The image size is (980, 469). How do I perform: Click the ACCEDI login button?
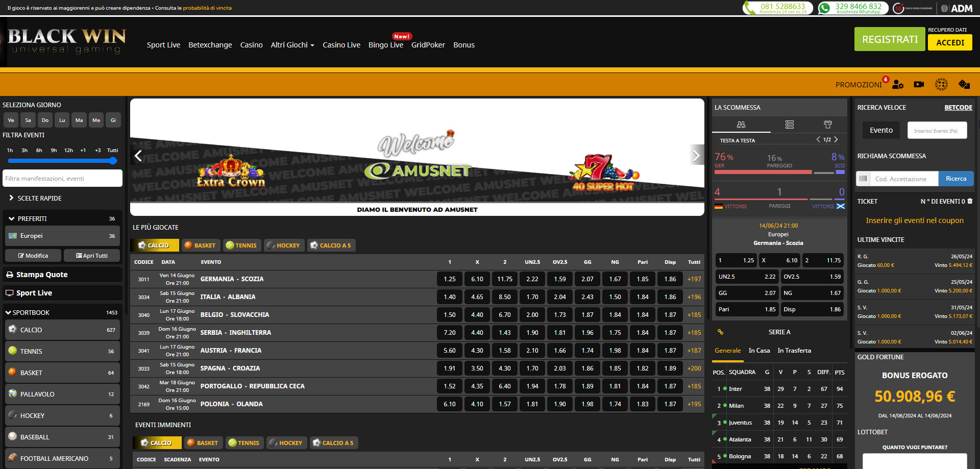[x=950, y=42]
